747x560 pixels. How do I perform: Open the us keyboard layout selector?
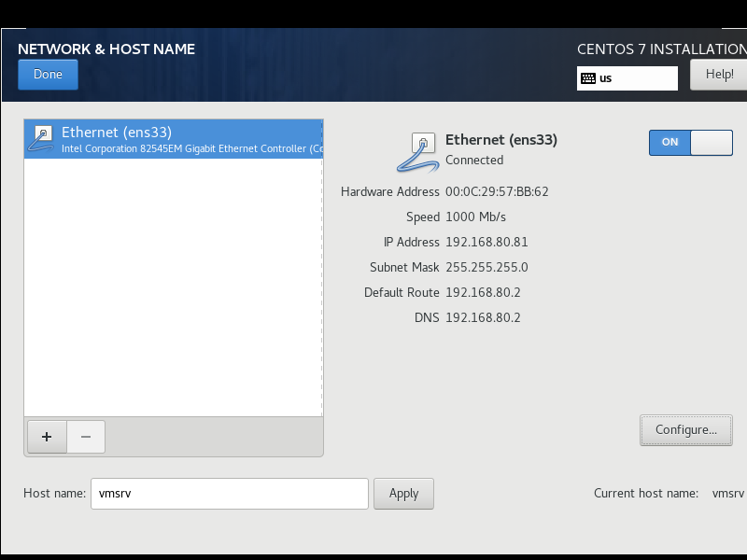(627, 78)
